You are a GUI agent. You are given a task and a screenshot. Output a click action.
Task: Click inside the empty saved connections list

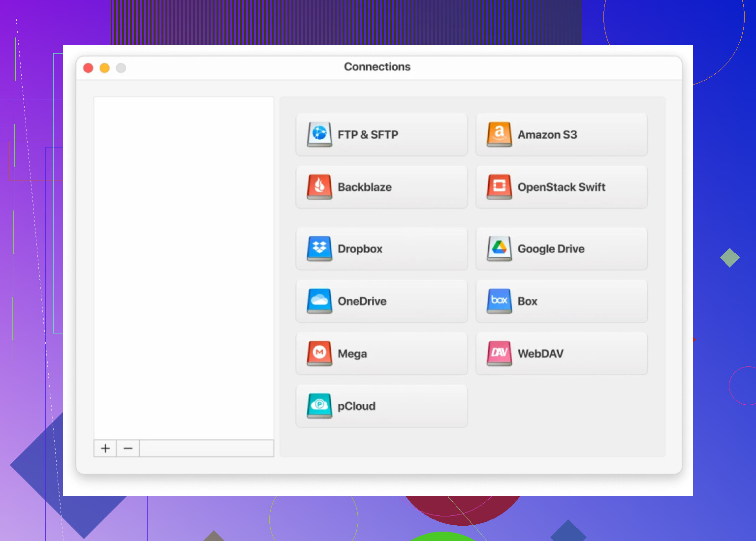tap(184, 266)
